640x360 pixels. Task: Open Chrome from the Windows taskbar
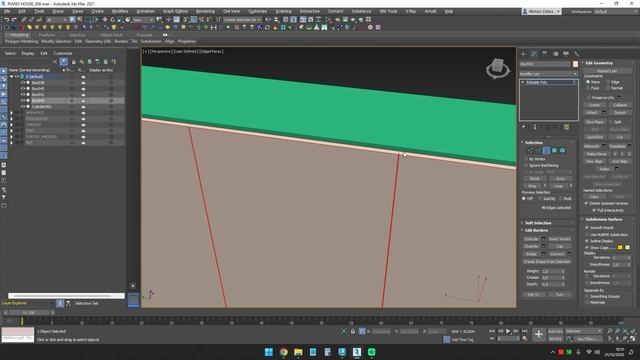283,352
